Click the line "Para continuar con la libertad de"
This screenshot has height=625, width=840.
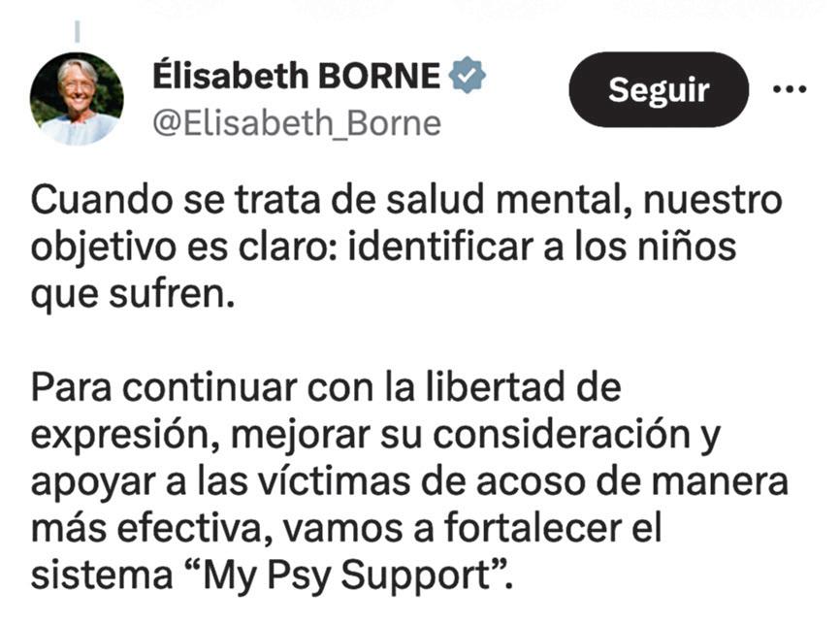[326, 387]
